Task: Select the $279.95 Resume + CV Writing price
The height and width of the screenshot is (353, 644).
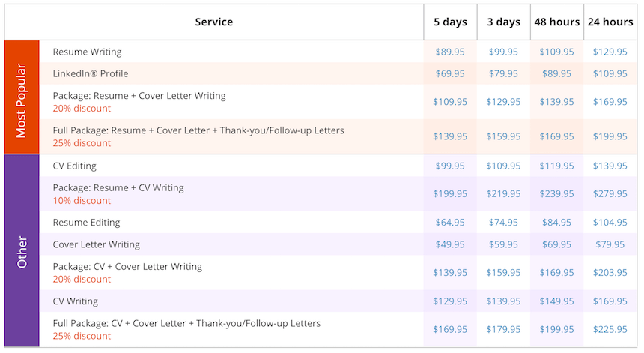Action: 610,193
